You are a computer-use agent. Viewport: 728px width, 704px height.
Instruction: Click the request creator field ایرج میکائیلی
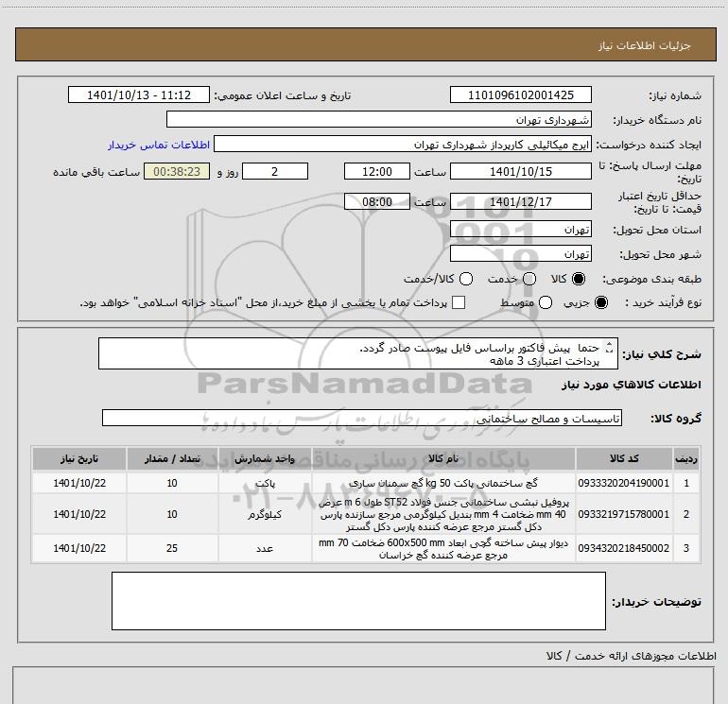403,145
